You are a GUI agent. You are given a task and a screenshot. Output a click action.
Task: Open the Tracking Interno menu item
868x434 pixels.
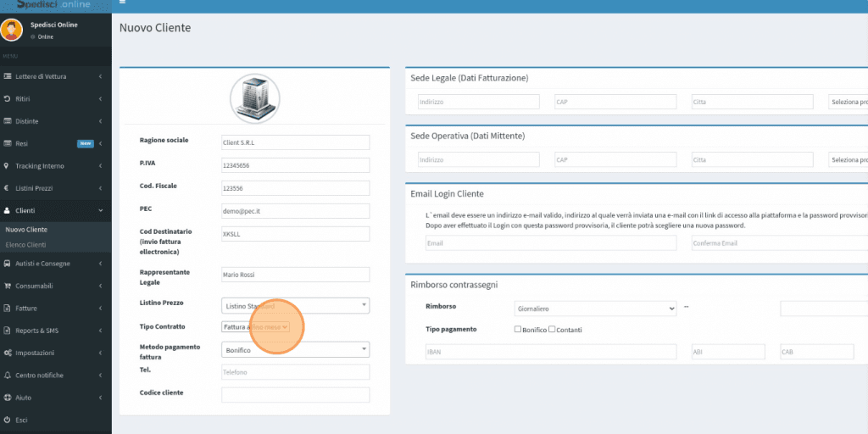(x=55, y=166)
